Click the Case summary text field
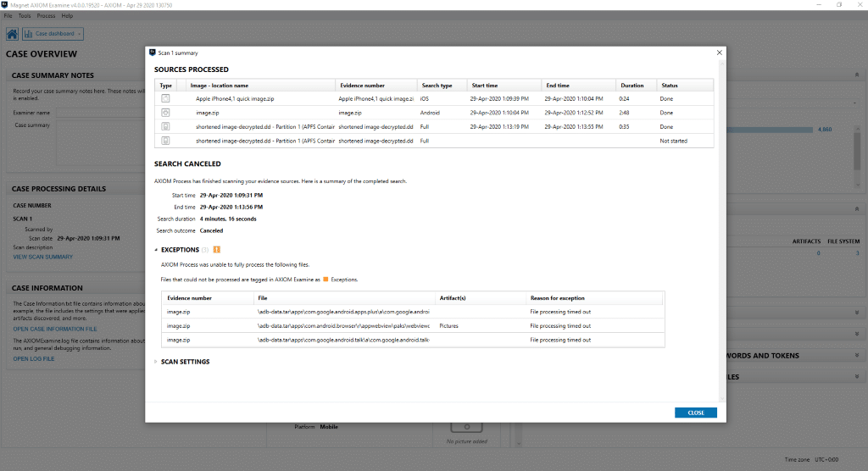The width and height of the screenshot is (868, 471). tap(100, 141)
